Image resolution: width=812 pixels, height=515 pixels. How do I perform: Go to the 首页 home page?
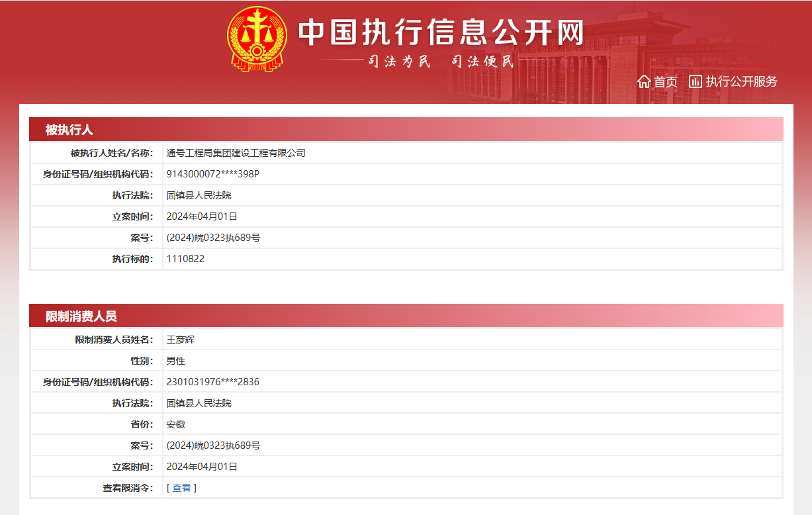[x=665, y=81]
